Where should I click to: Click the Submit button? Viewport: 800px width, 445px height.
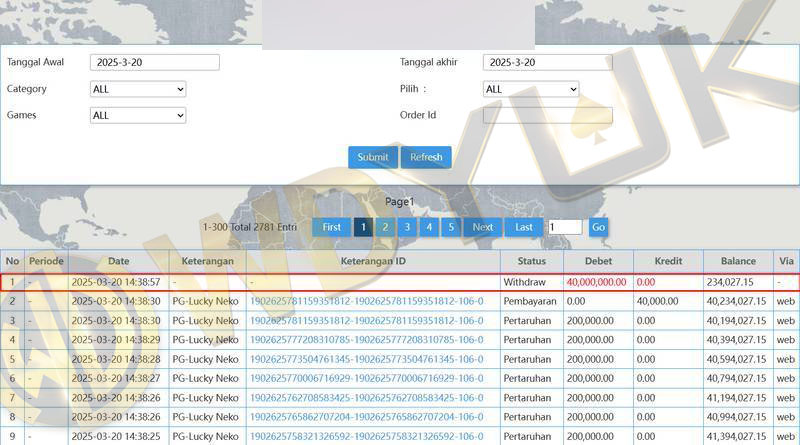(x=372, y=157)
